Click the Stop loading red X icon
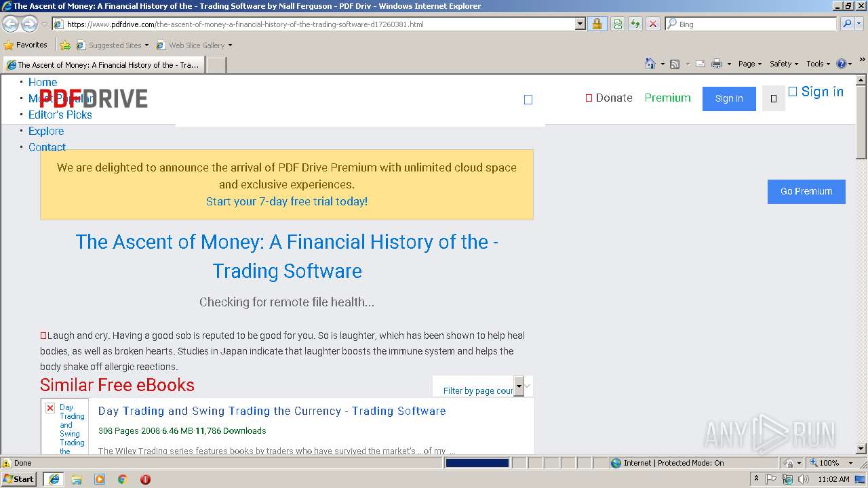This screenshot has height=488, width=868. 652,24
